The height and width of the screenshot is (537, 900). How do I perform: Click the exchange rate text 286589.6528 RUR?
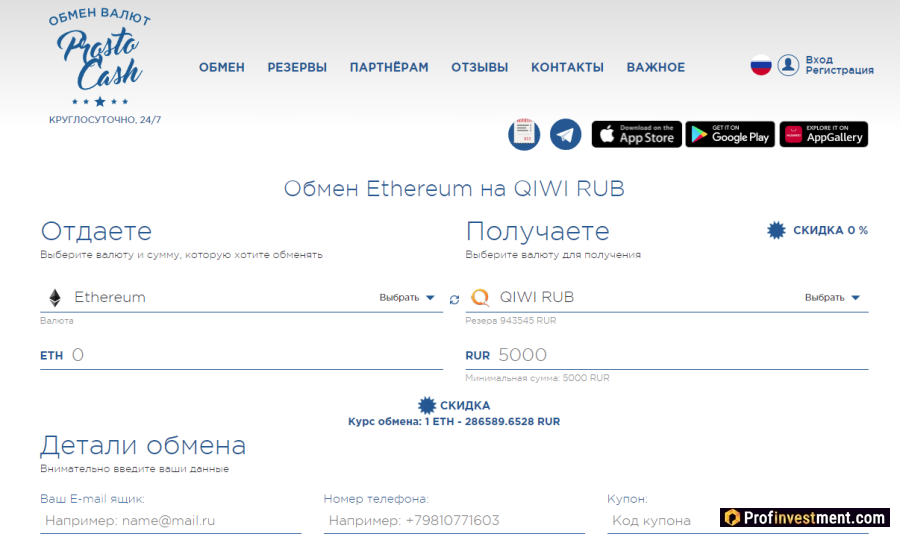[x=512, y=422]
